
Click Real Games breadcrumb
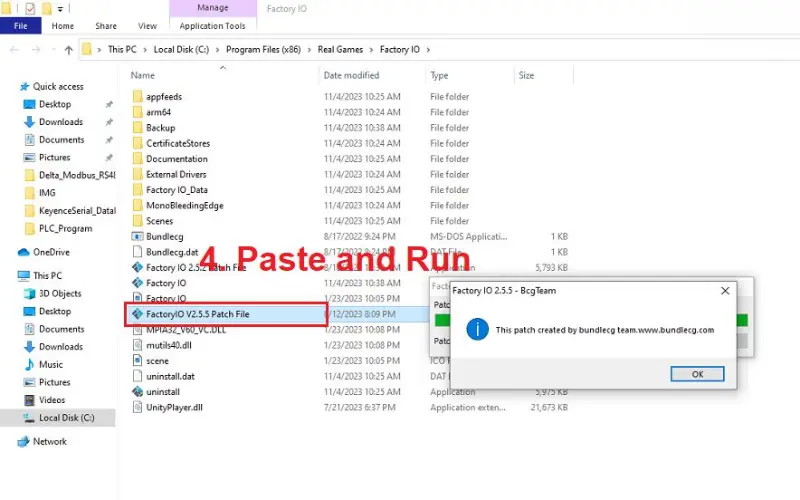pos(340,49)
